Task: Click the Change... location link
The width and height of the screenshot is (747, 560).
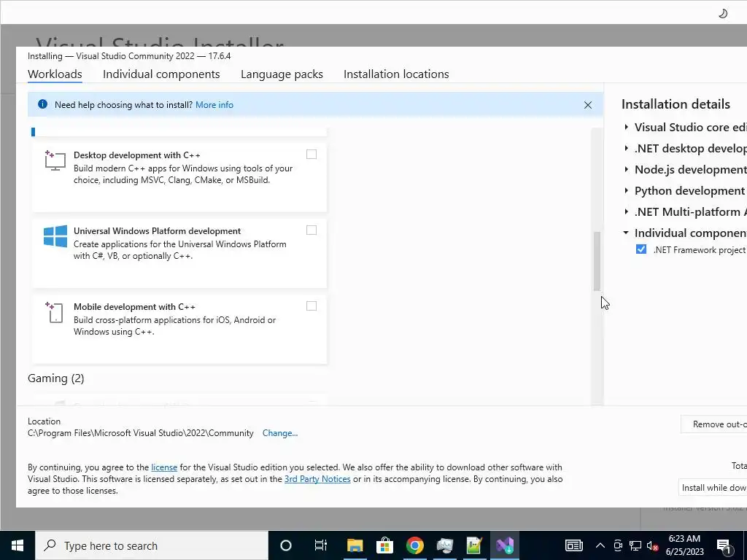Action: click(280, 433)
